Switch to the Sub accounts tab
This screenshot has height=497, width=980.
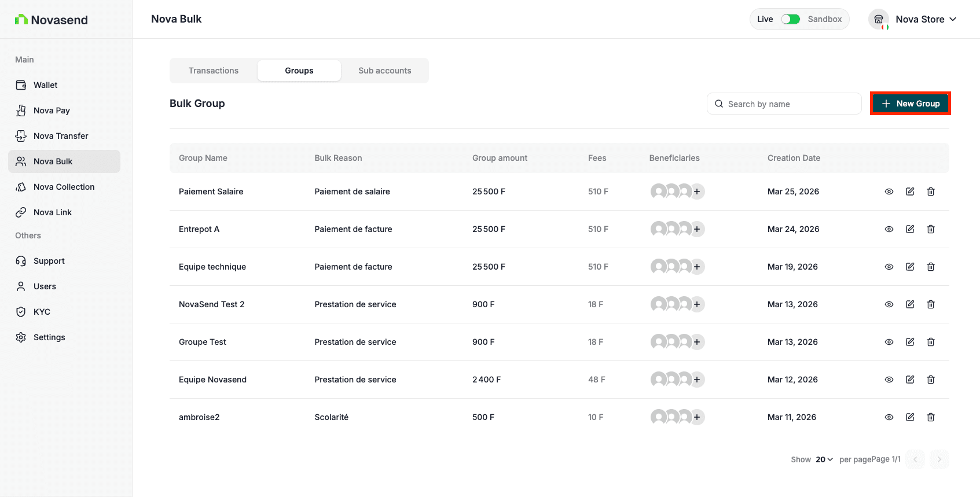(x=384, y=71)
